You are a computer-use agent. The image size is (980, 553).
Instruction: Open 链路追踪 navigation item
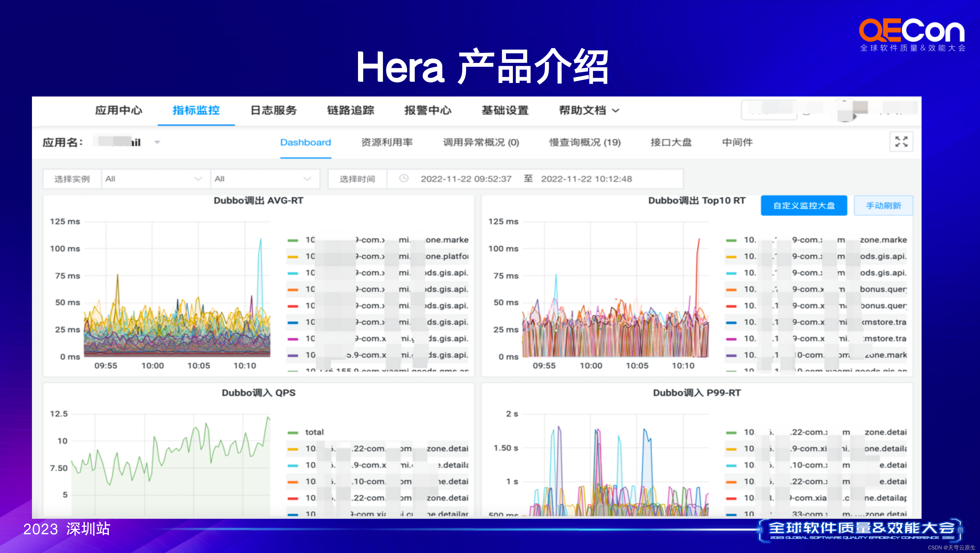pos(350,110)
